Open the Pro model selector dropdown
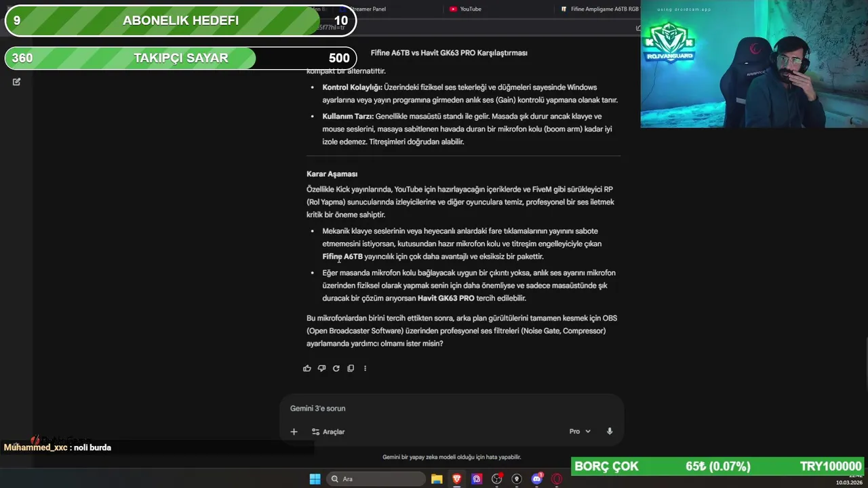 [x=580, y=431]
